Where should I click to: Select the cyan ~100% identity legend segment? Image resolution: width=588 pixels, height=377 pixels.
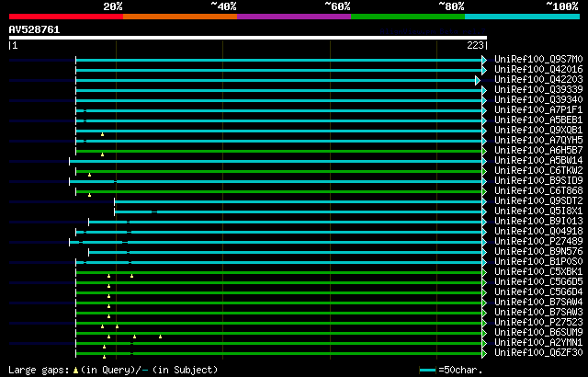point(523,17)
